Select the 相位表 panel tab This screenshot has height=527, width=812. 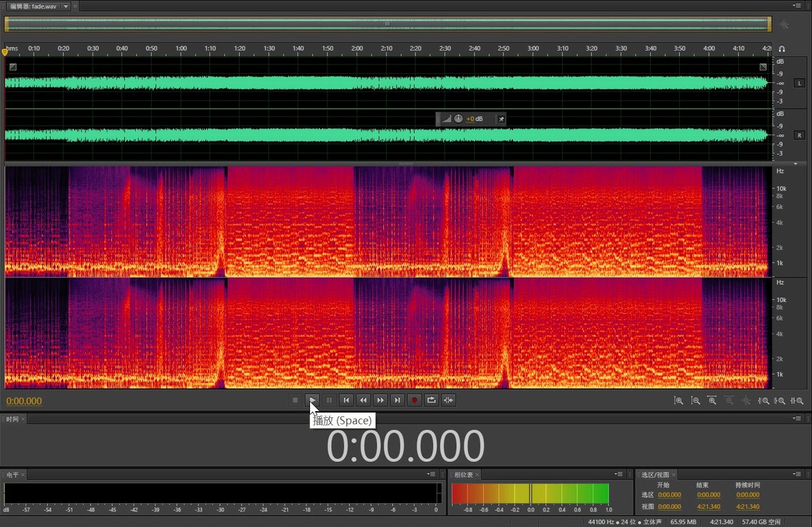463,475
